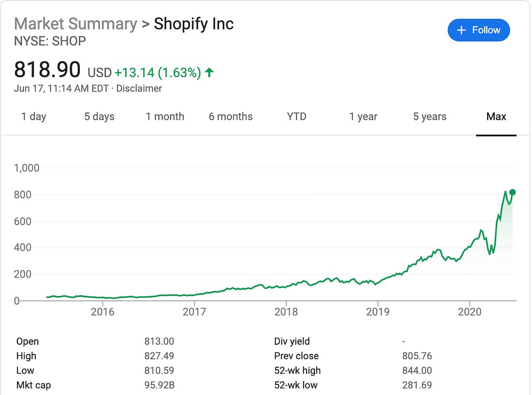Image resolution: width=532 pixels, height=395 pixels.
Task: Select the 1 month range tab
Action: tap(165, 117)
